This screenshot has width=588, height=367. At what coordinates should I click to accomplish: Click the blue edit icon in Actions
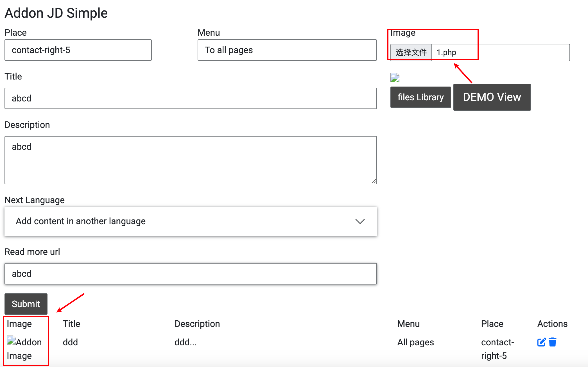pyautogui.click(x=541, y=342)
